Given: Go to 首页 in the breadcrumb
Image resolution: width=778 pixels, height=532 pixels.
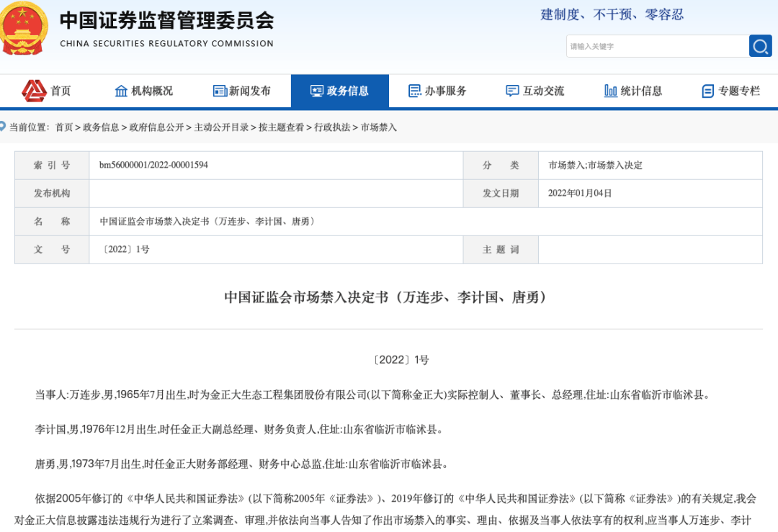Looking at the screenshot, I should 64,127.
